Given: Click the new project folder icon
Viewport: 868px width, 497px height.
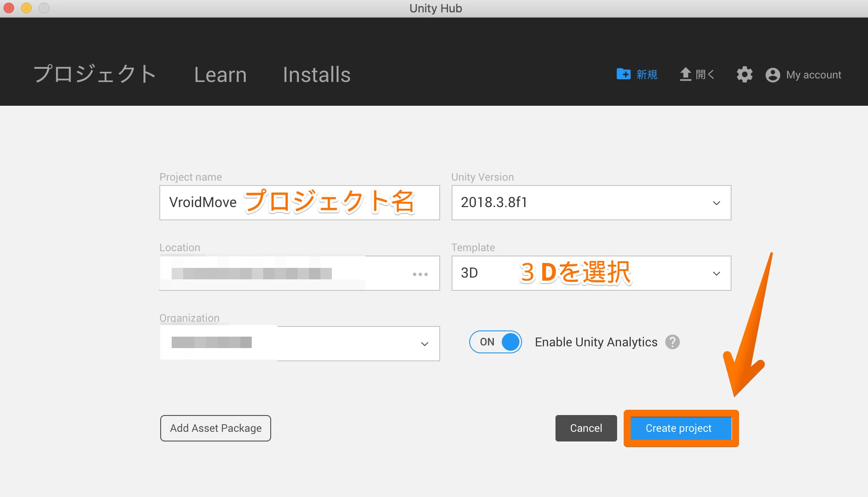Looking at the screenshot, I should pyautogui.click(x=623, y=74).
